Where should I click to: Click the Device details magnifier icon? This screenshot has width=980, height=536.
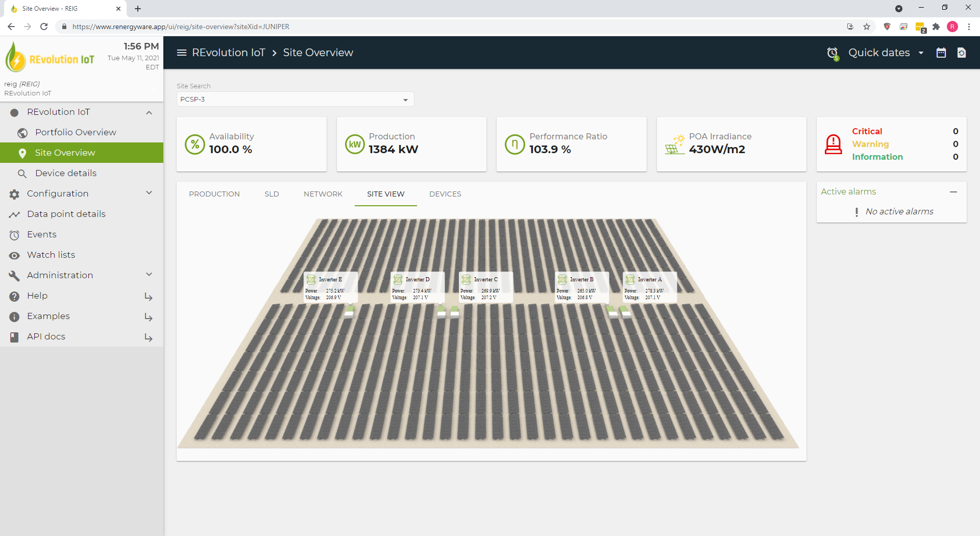pos(22,174)
